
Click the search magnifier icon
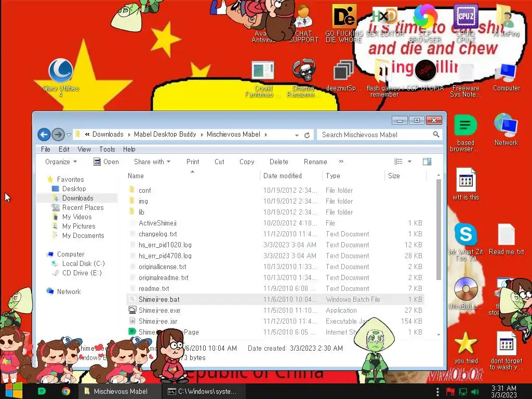point(436,135)
